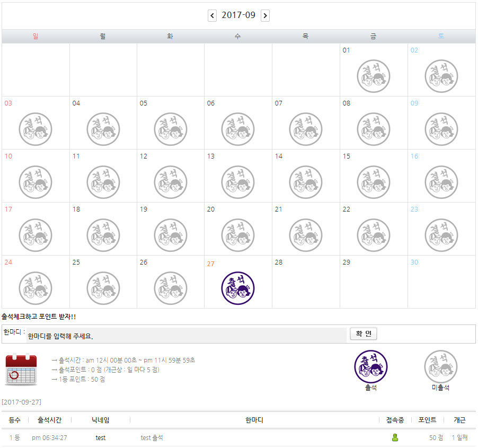Click the 출석시간 column header
This screenshot has width=478, height=448.
click(x=49, y=420)
